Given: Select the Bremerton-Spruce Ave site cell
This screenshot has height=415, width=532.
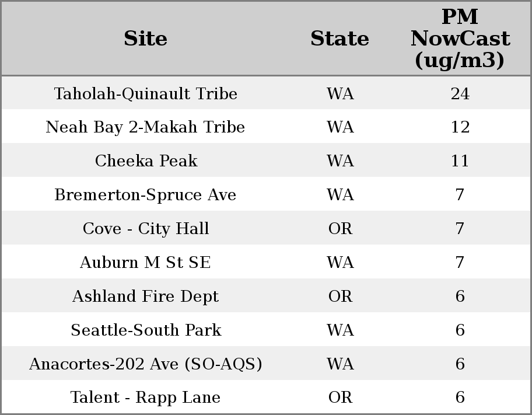Looking at the screenshot, I should 145,195.
